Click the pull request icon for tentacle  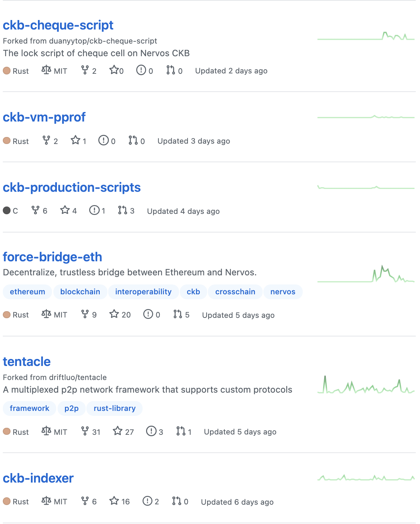[x=181, y=431]
